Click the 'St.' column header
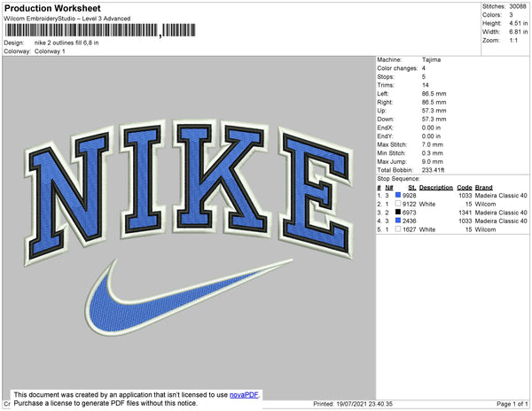532x411 pixels. (412, 188)
